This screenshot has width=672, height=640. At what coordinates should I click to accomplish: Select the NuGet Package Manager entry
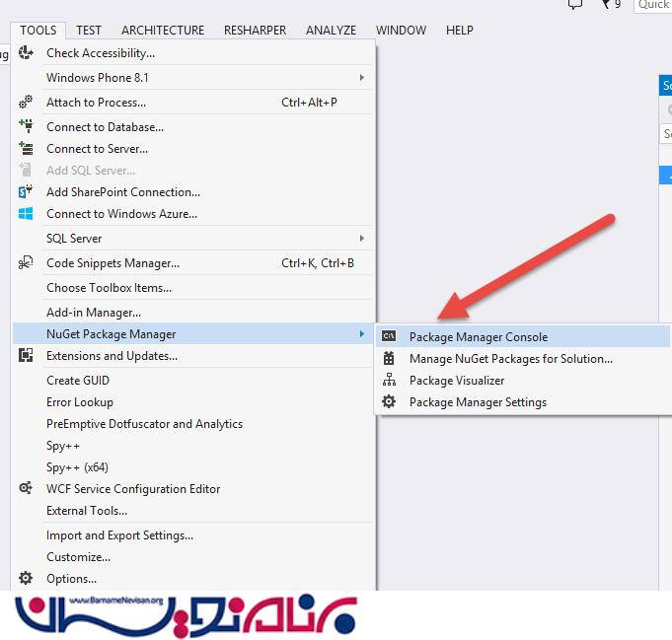[x=193, y=333]
